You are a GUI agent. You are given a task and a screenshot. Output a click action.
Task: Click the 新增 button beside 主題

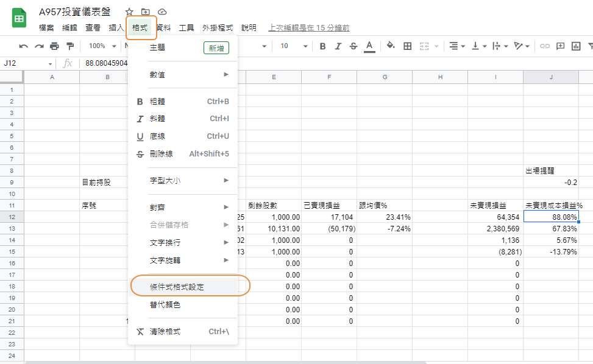216,48
